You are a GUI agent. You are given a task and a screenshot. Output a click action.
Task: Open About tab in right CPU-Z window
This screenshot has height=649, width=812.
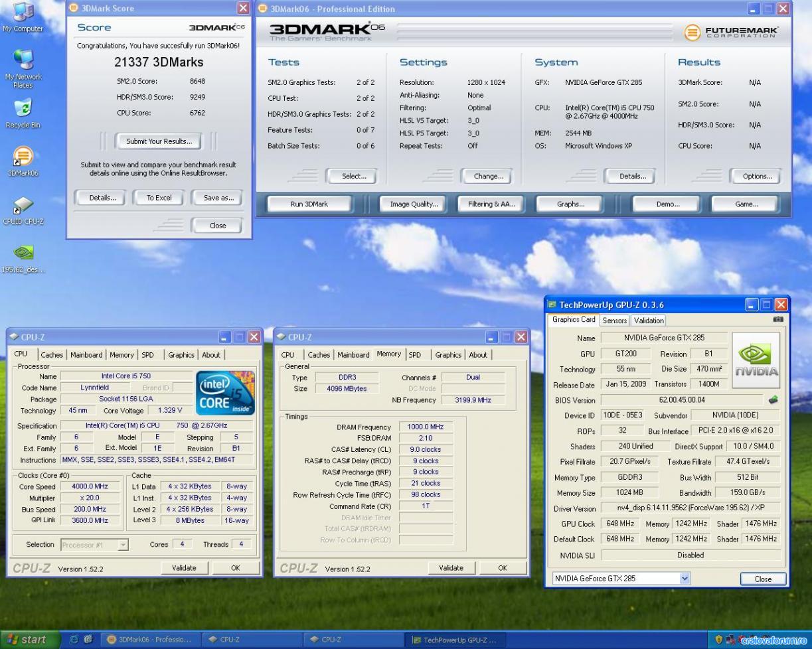[478, 355]
